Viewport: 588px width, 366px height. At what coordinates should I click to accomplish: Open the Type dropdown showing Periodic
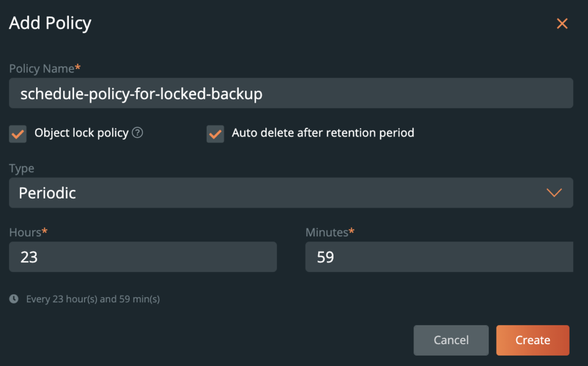pyautogui.click(x=291, y=193)
